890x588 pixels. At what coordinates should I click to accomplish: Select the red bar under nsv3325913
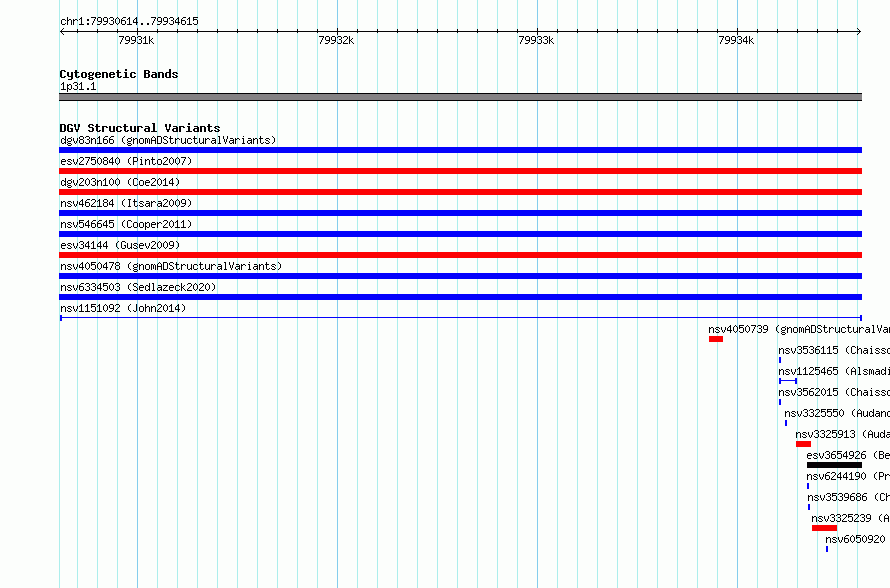click(x=803, y=444)
